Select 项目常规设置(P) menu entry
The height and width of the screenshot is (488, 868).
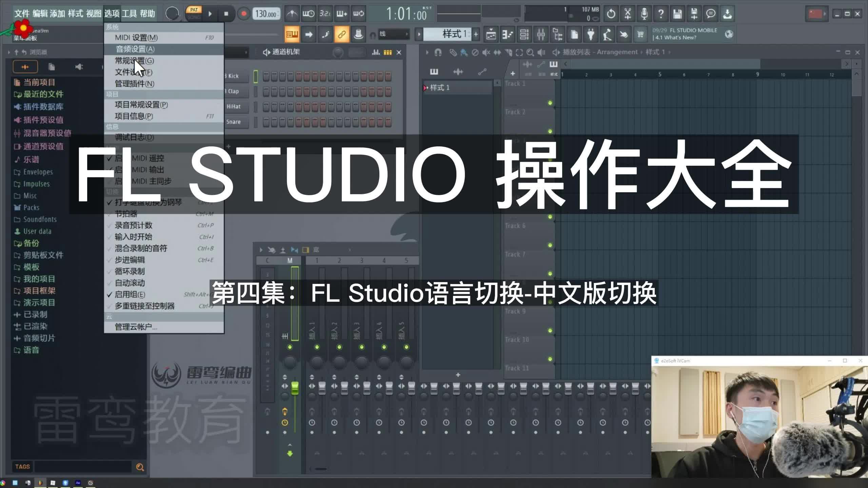coord(164,105)
